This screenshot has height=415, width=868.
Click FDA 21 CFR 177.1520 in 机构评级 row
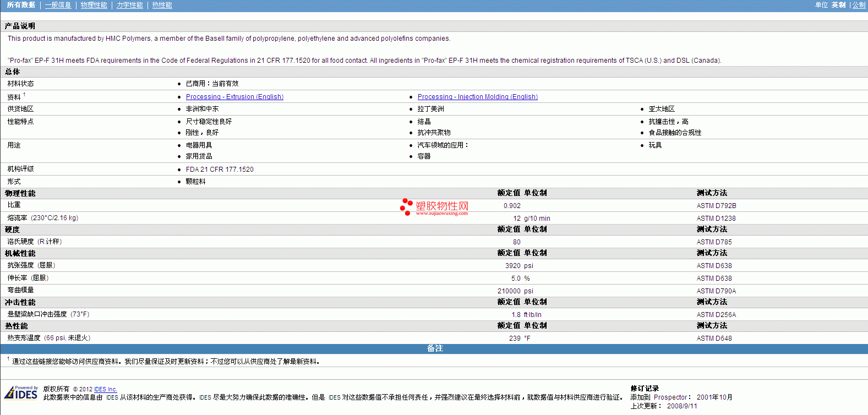pos(220,170)
